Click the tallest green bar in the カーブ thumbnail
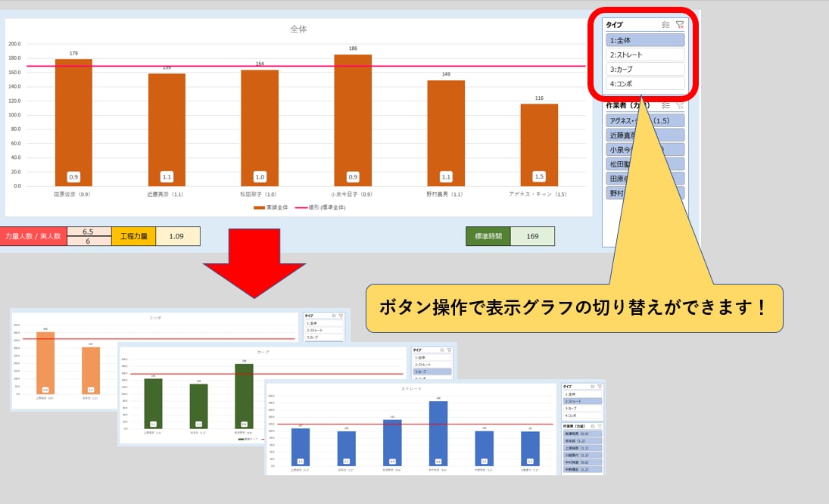829x504 pixels. (x=244, y=396)
